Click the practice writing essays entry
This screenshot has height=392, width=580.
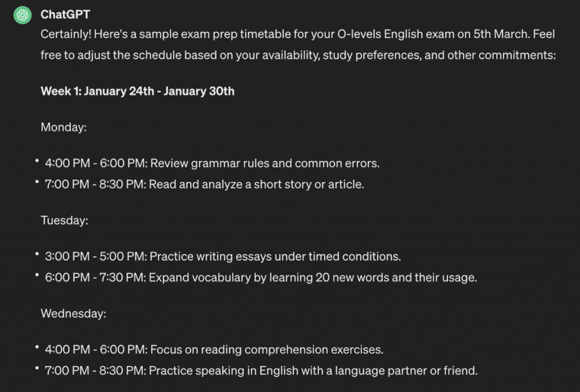[223, 256]
